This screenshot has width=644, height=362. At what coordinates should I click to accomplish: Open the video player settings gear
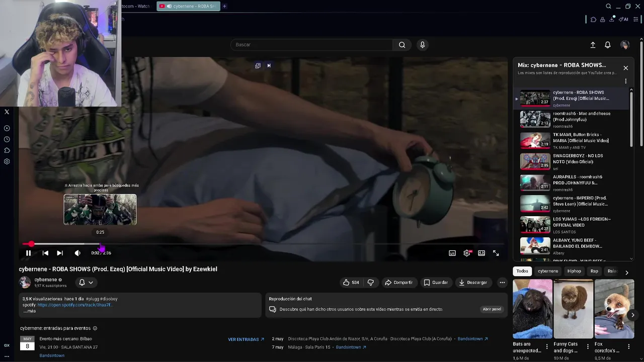tap(467, 253)
